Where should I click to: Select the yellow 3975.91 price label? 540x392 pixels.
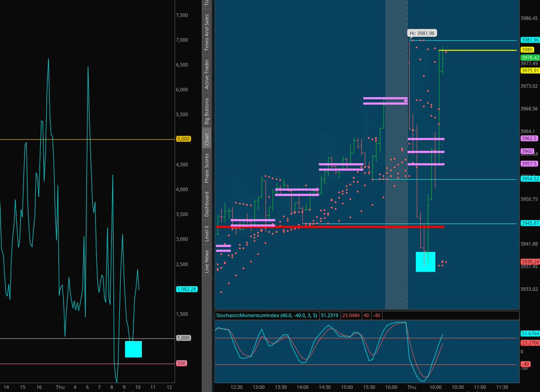tap(530, 70)
